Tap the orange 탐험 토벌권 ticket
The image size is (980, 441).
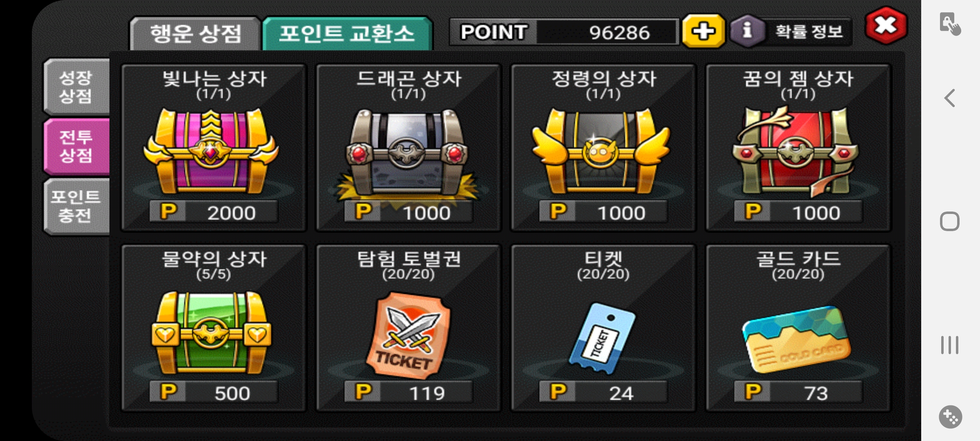point(409,335)
